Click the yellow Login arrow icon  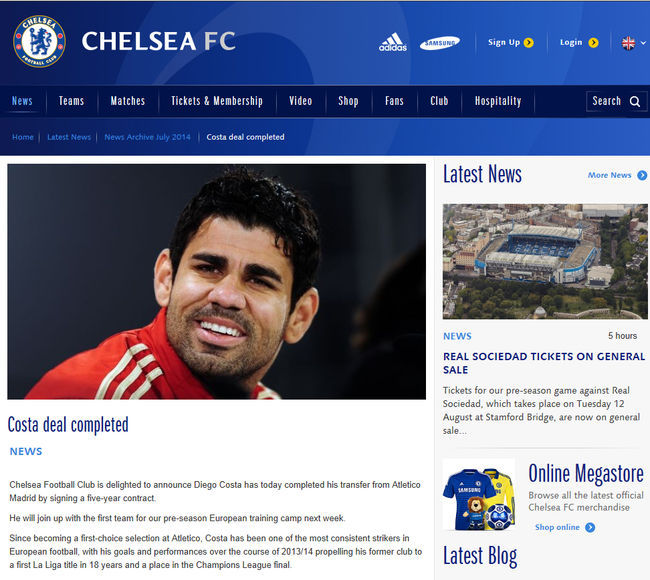pyautogui.click(x=594, y=43)
